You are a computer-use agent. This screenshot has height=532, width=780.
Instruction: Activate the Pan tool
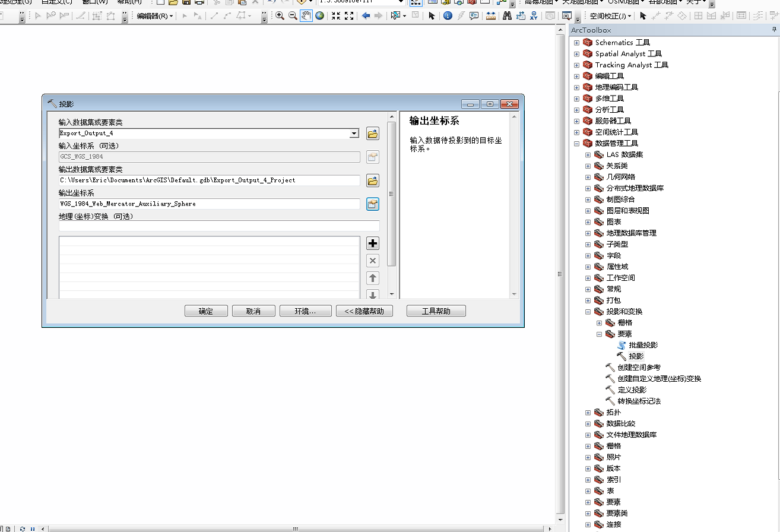[306, 16]
